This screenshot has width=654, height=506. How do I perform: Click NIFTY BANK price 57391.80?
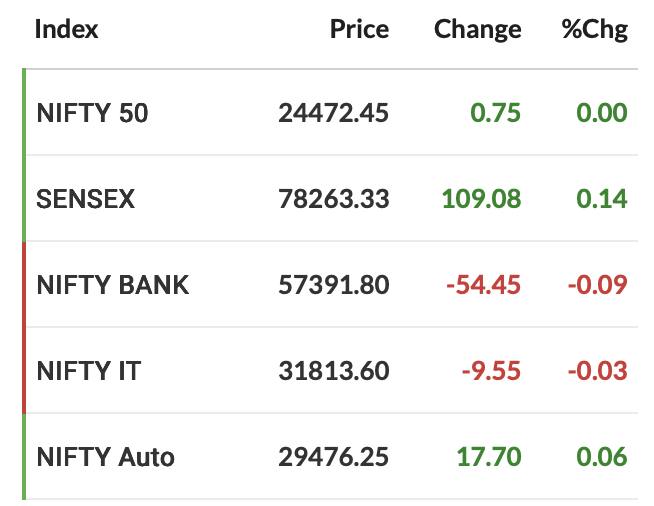pyautogui.click(x=333, y=285)
